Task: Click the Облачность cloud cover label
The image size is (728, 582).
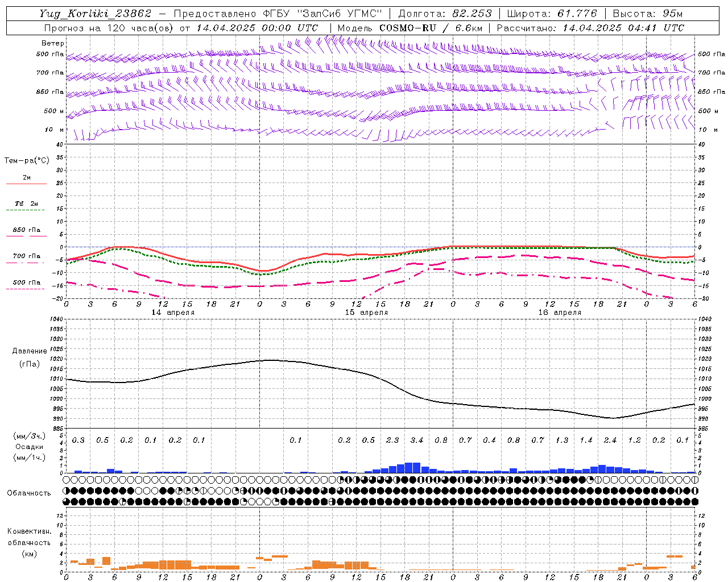Action: (29, 493)
